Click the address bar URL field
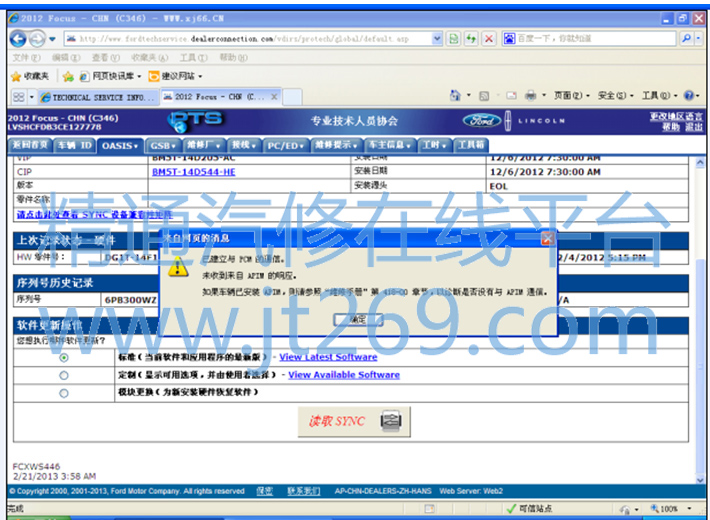Viewport: 710px width, 520px height. (247, 39)
